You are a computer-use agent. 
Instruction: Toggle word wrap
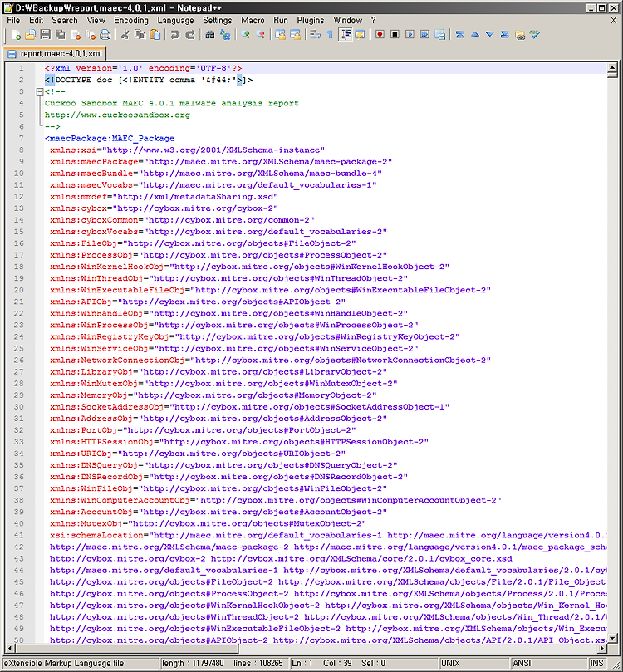[x=316, y=35]
